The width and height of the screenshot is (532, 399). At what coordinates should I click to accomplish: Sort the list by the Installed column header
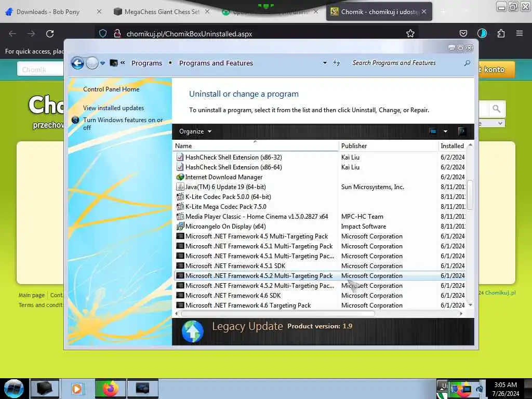point(453,146)
